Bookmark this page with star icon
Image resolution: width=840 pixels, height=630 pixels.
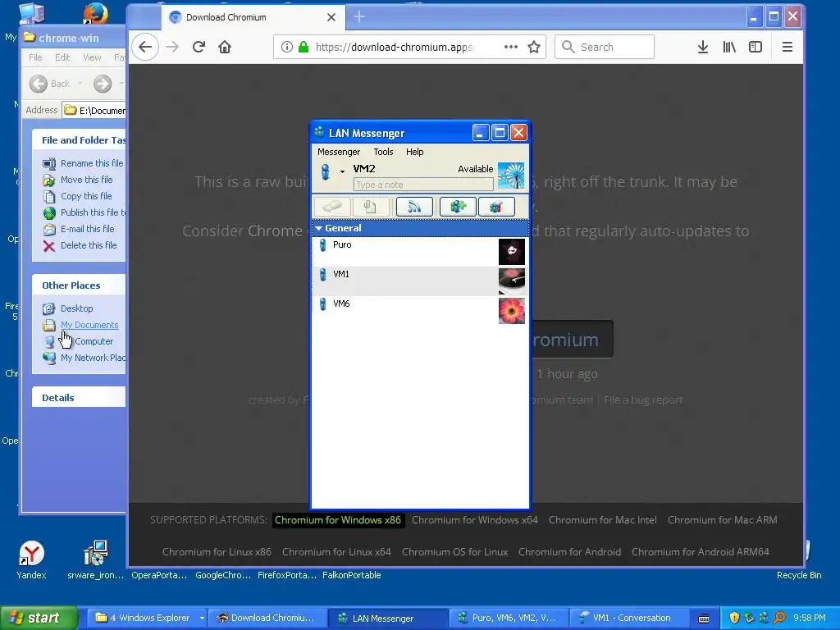[534, 47]
